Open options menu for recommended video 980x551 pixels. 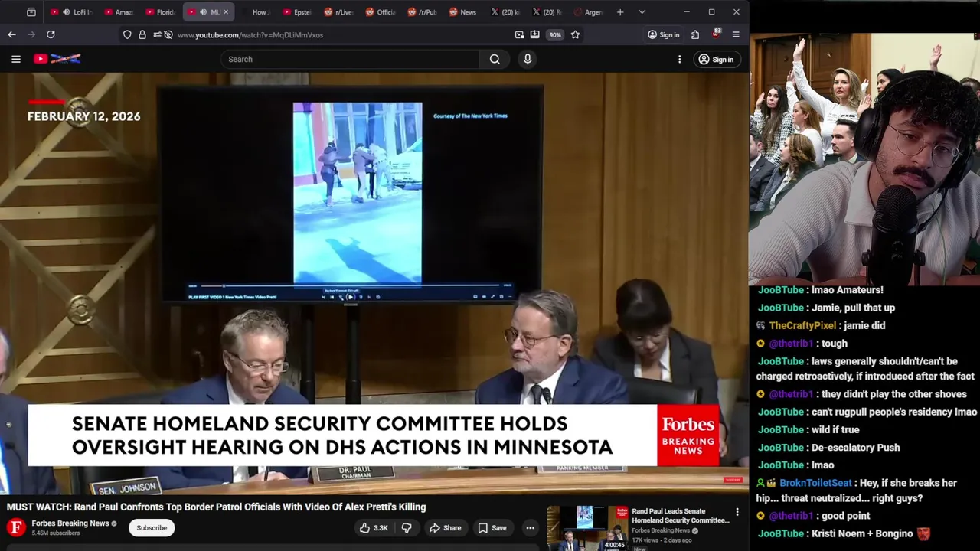tap(737, 512)
